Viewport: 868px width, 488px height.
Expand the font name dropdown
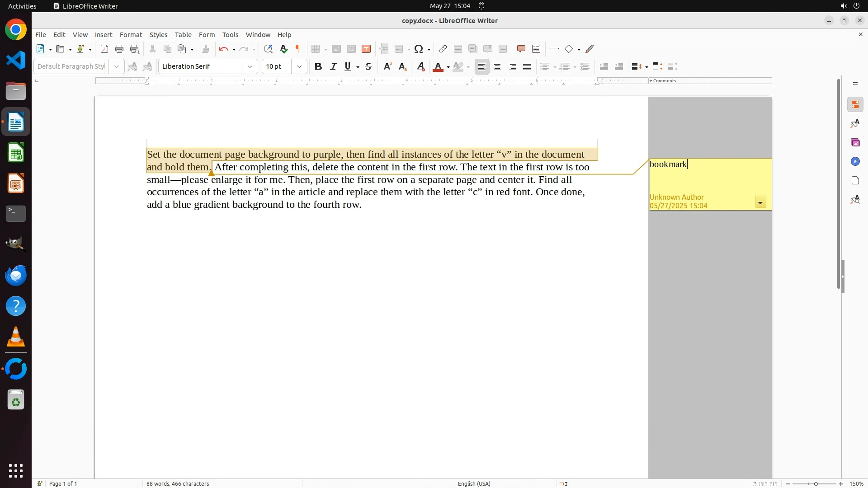tap(250, 66)
